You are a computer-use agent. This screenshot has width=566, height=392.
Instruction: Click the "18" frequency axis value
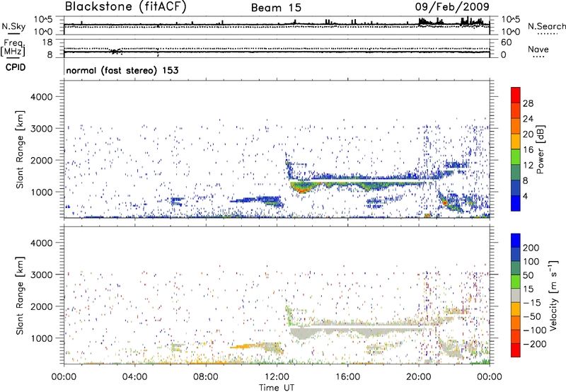(x=47, y=42)
